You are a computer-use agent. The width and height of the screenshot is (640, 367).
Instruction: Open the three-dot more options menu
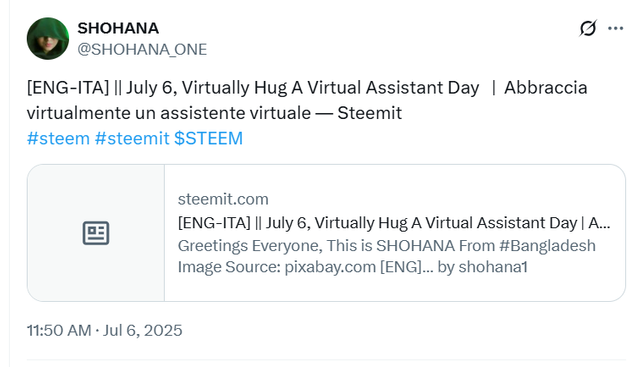(616, 28)
